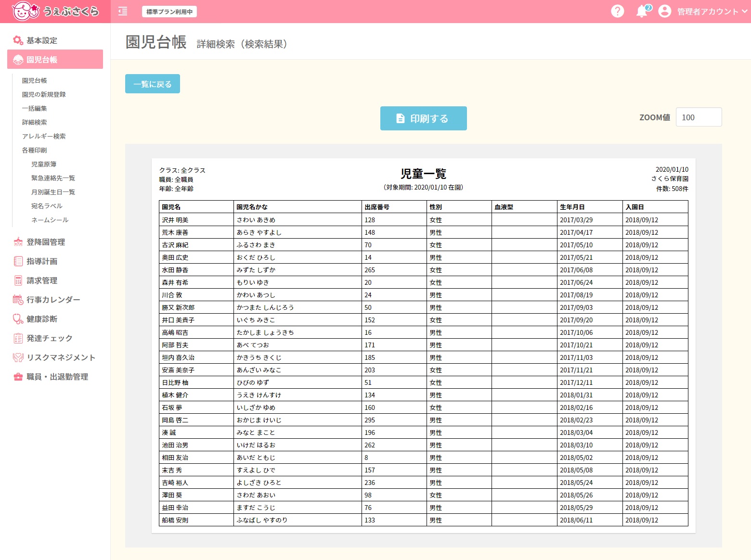Click the 園児名かな column header
Viewport: 751px width, 560px height.
(x=298, y=207)
